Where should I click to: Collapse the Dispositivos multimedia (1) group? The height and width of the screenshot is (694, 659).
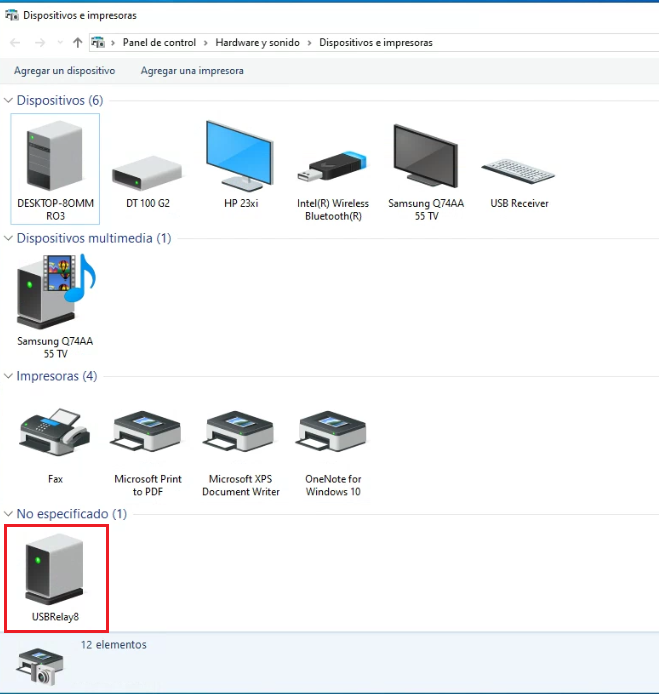coord(8,238)
